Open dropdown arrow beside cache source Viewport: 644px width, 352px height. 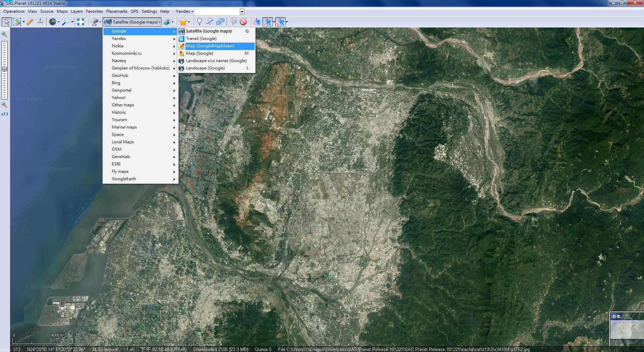(100, 22)
